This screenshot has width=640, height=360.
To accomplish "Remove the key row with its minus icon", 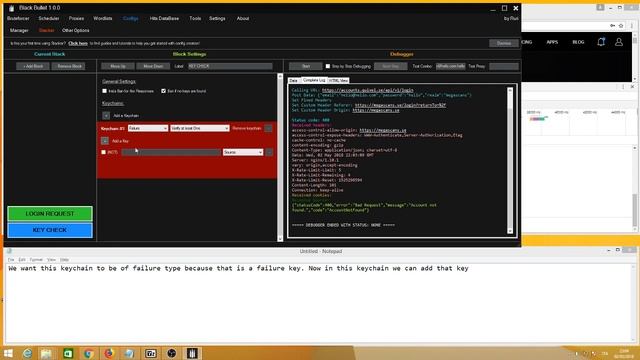I will tap(269, 152).
